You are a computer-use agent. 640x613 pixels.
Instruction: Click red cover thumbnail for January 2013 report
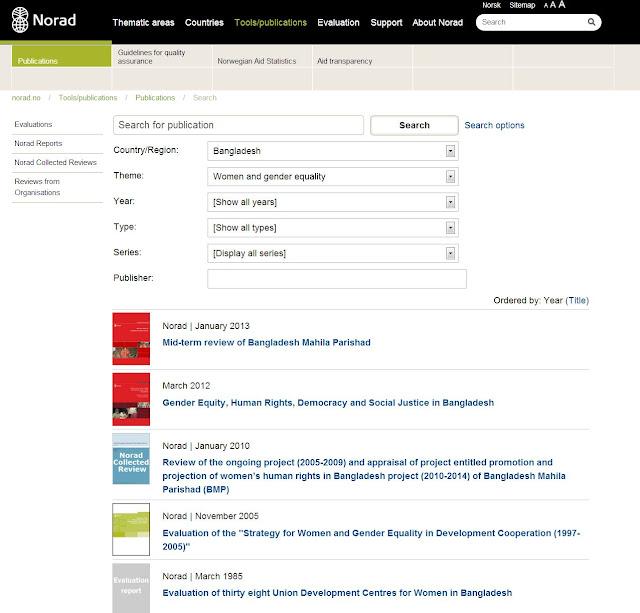[x=131, y=339]
